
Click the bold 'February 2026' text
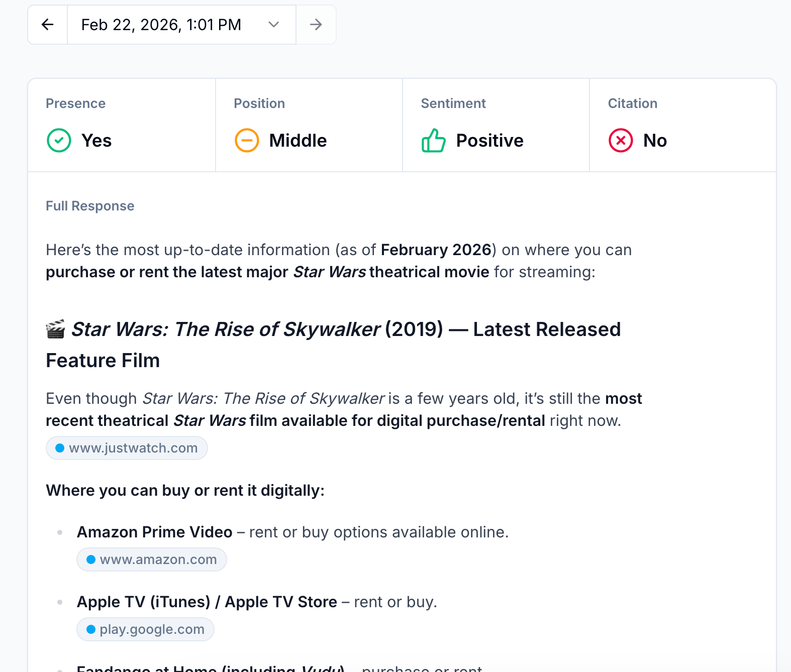[436, 250]
